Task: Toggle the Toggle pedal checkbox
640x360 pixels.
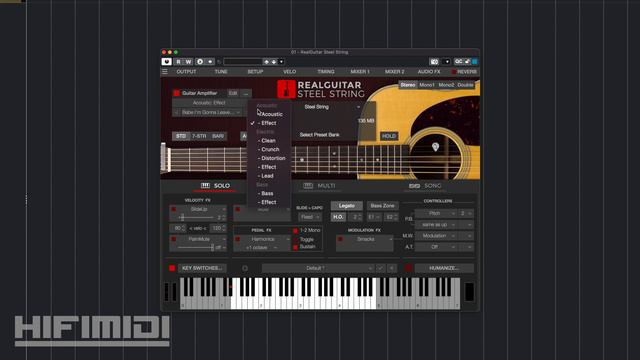Action: (x=296, y=240)
